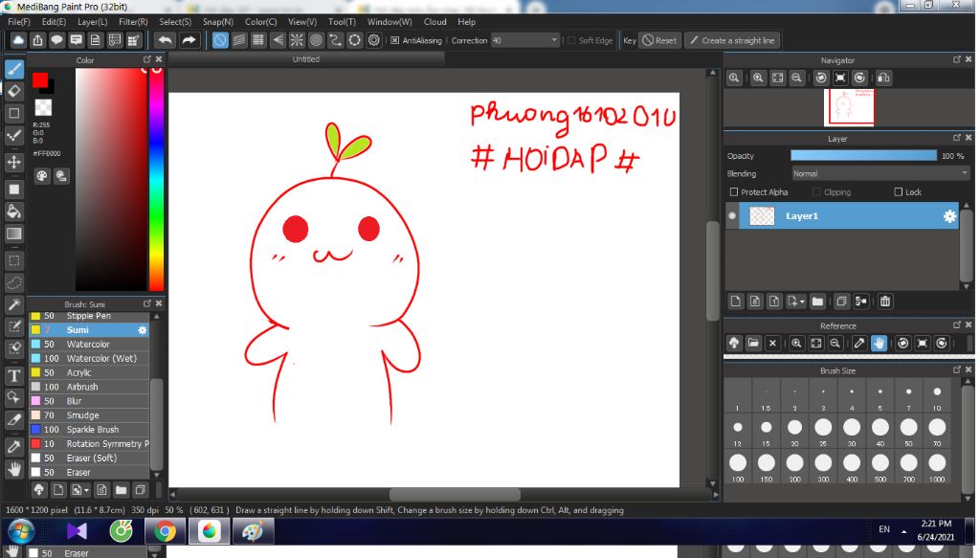Turn on radial snap guide
The height and width of the screenshot is (558, 980).
pos(297,40)
